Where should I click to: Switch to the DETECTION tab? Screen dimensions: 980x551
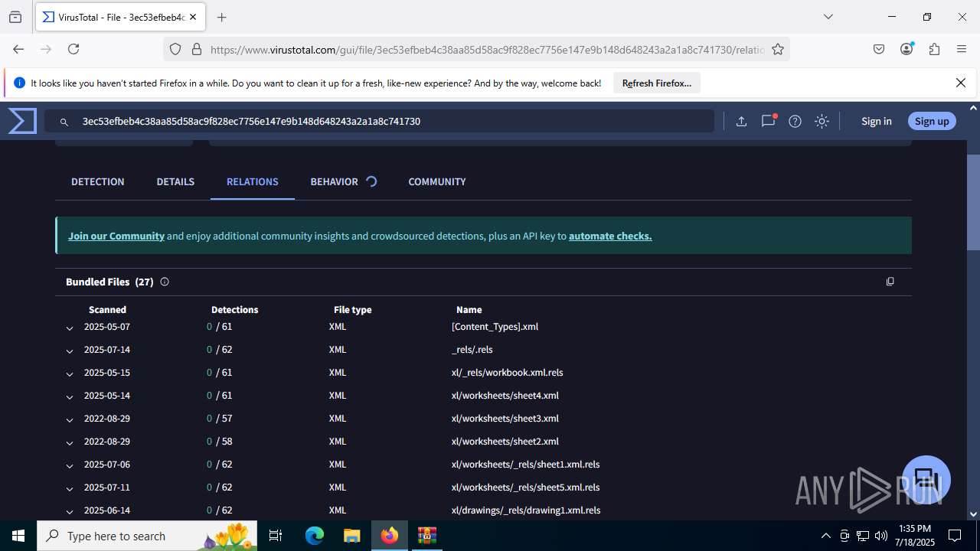98,181
